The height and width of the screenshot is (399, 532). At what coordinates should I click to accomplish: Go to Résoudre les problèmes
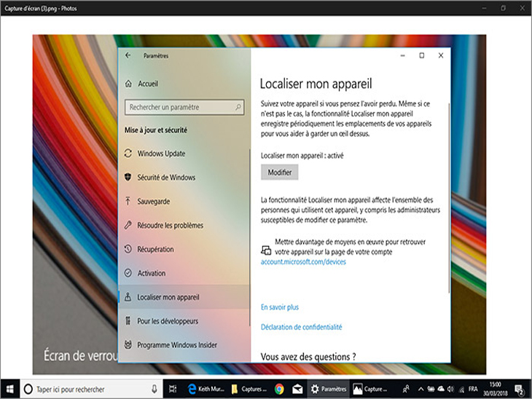(170, 226)
